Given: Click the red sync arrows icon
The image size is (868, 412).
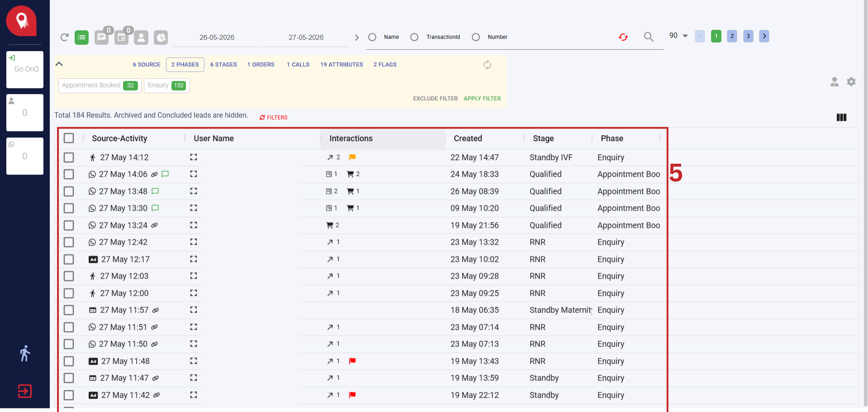Looking at the screenshot, I should (623, 37).
